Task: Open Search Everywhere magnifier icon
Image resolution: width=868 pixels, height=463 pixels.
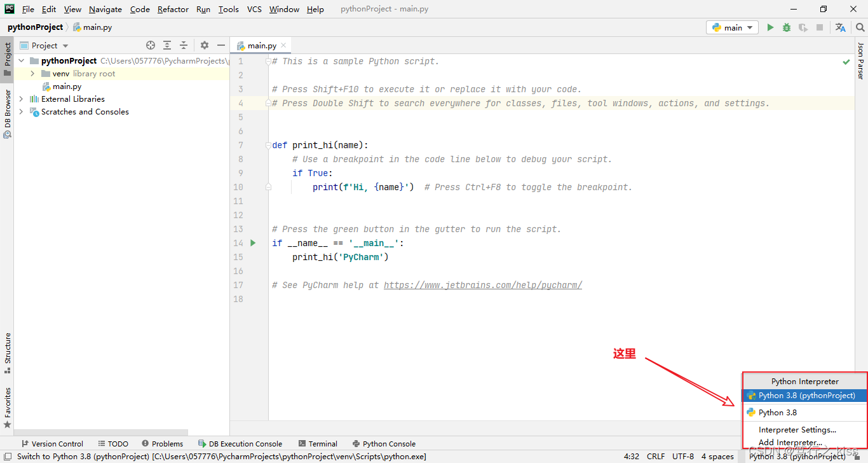Action: tap(860, 27)
